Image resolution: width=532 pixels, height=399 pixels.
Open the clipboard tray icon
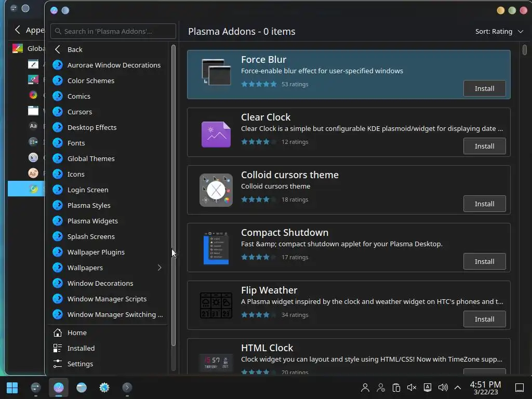pyautogui.click(x=396, y=388)
